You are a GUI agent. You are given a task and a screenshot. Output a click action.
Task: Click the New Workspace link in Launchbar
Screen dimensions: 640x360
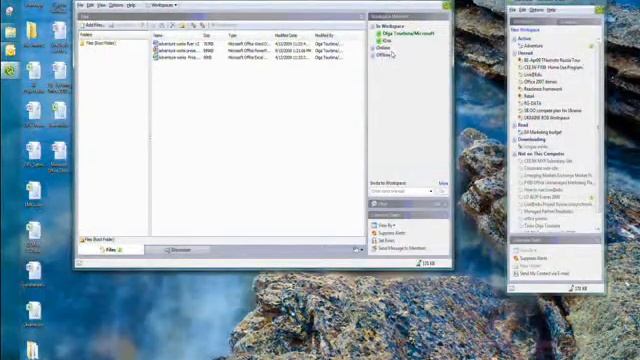525,30
